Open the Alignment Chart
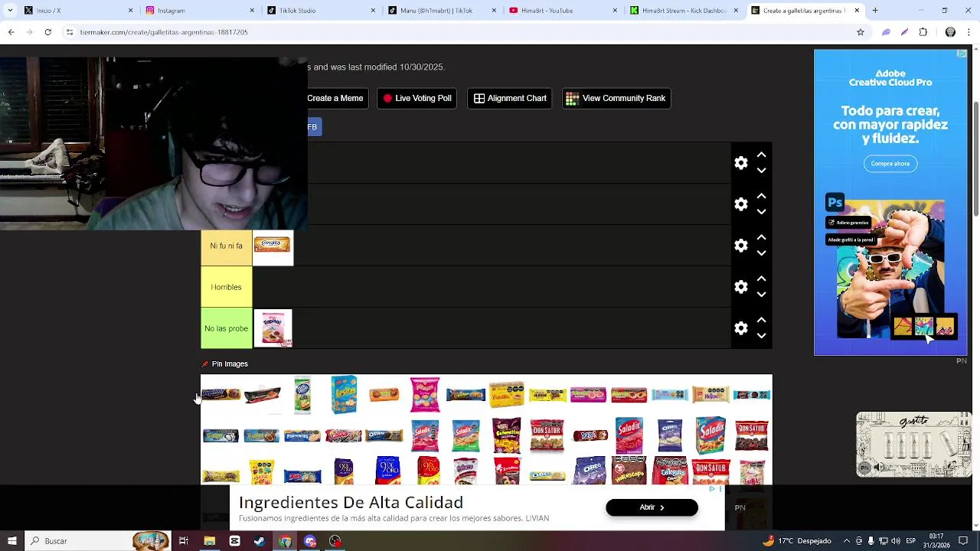This screenshot has width=980, height=551. [x=510, y=98]
